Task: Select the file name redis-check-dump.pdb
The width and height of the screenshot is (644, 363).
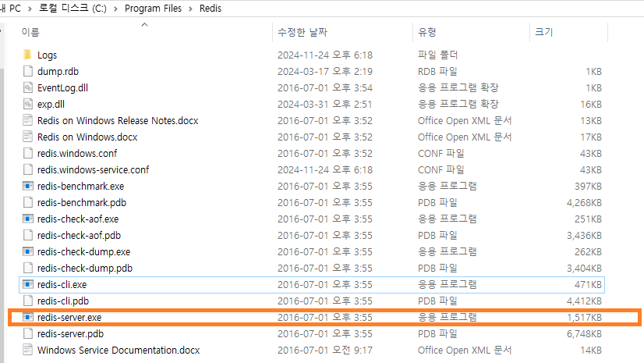Action: [x=85, y=268]
